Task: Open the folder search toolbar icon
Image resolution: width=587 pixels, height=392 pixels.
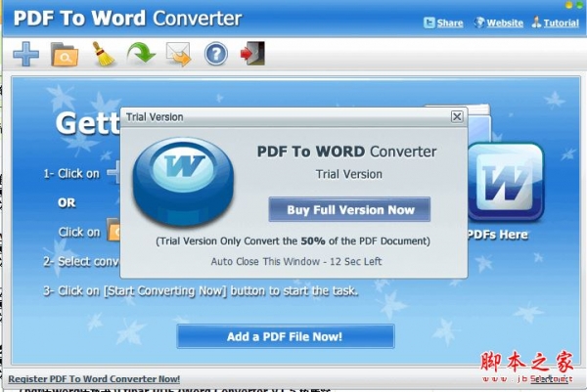Action: (x=65, y=55)
